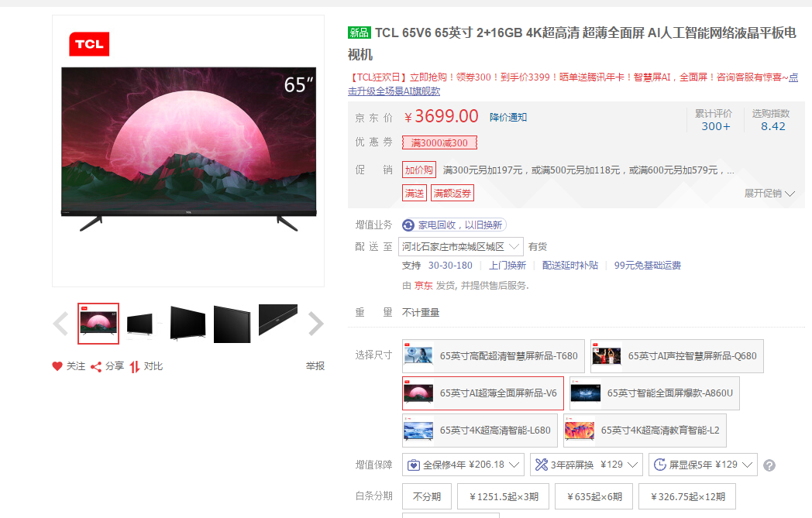Select the third thumbnail showing angled TV

pyautogui.click(x=188, y=324)
